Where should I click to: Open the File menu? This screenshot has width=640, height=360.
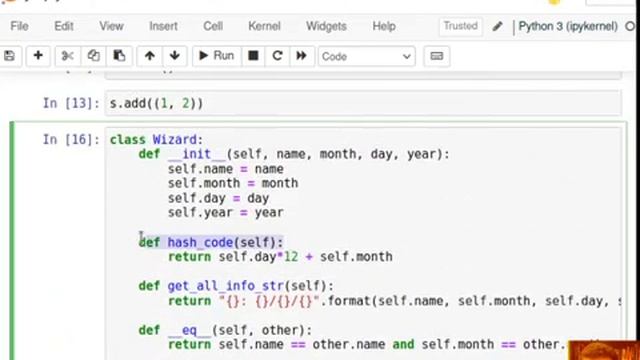coord(19,26)
